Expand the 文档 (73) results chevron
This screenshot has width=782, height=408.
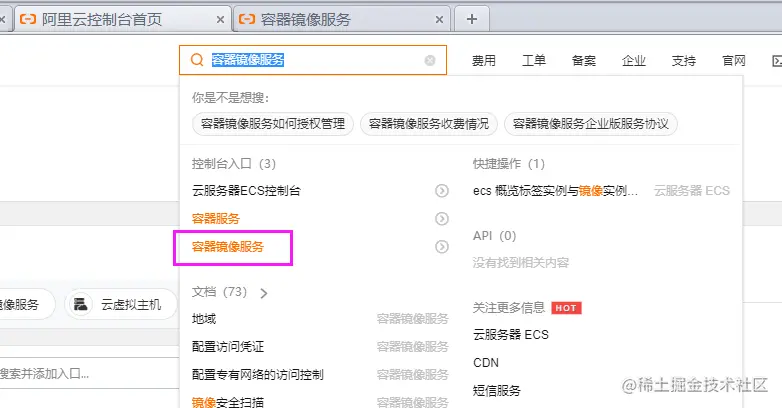pos(264,293)
